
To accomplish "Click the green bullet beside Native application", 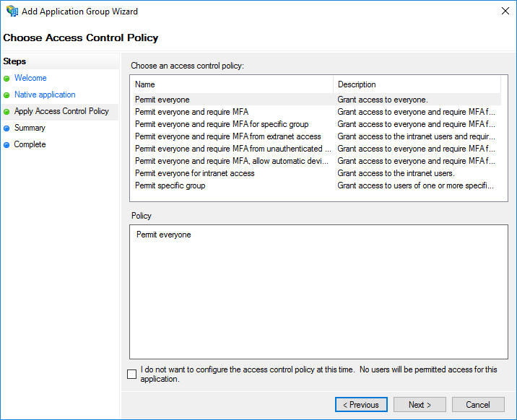I will click(6, 95).
